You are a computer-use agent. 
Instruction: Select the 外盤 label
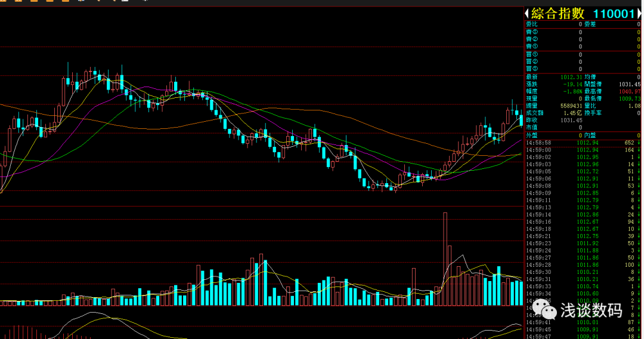pyautogui.click(x=532, y=135)
